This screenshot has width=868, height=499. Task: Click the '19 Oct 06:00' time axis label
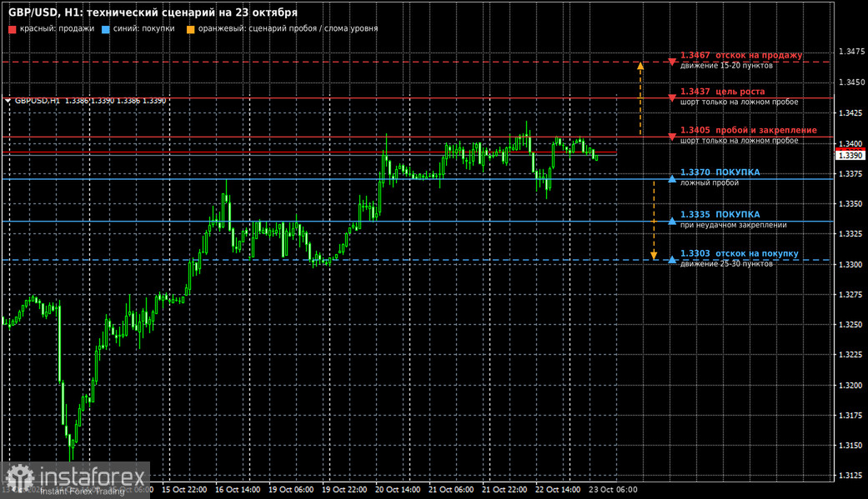(291, 490)
